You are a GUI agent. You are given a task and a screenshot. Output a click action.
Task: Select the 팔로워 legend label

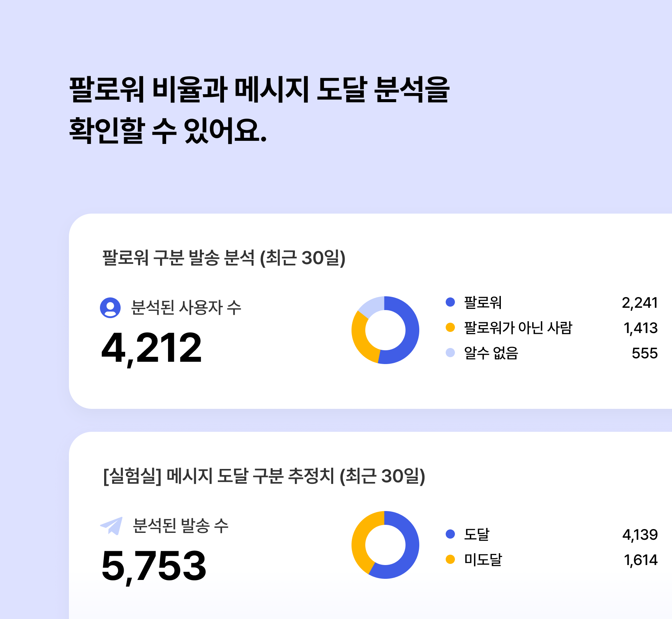483,302
